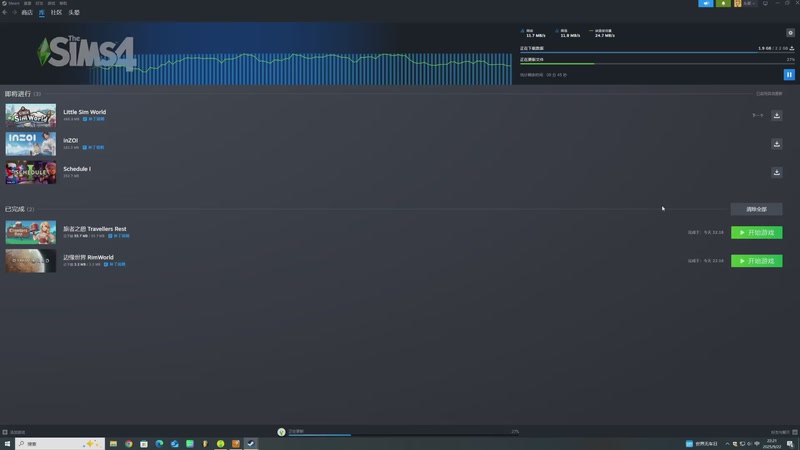This screenshot has width=800, height=450.
Task: Open RimWorld thumbnail
Action: point(31,261)
